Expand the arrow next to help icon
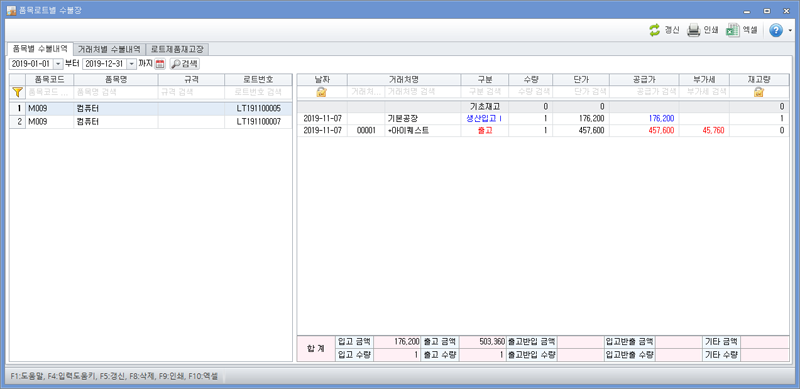The width and height of the screenshot is (800, 389). pos(790,31)
